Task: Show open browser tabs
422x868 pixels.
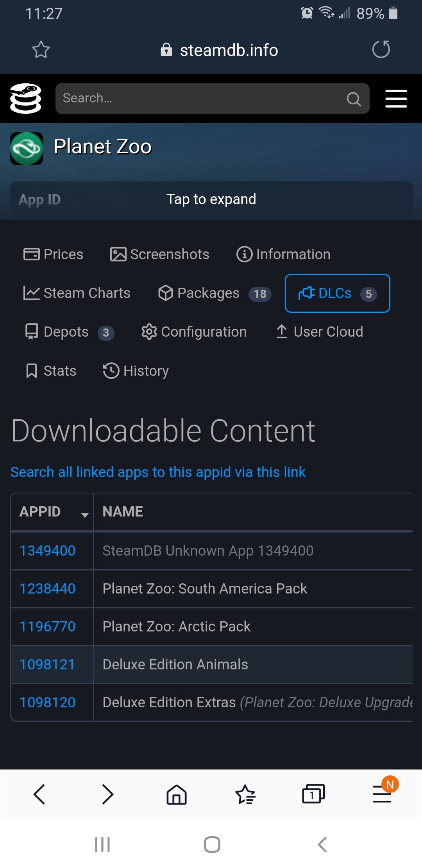Action: point(313,794)
